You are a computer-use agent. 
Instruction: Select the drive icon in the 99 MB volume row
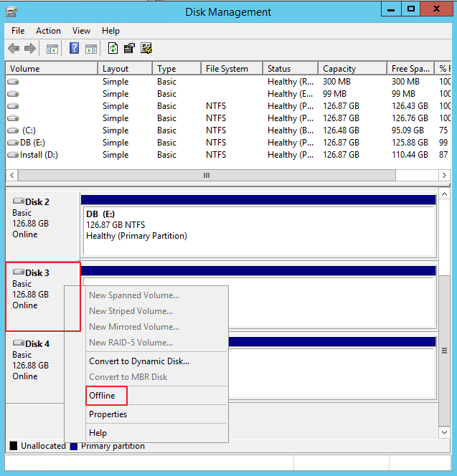click(x=13, y=94)
